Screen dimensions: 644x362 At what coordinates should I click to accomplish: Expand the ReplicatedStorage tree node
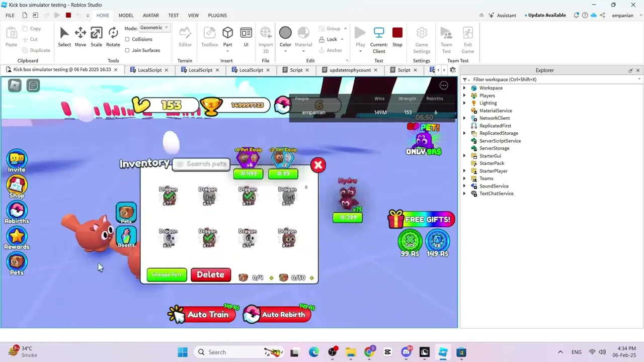tap(464, 133)
